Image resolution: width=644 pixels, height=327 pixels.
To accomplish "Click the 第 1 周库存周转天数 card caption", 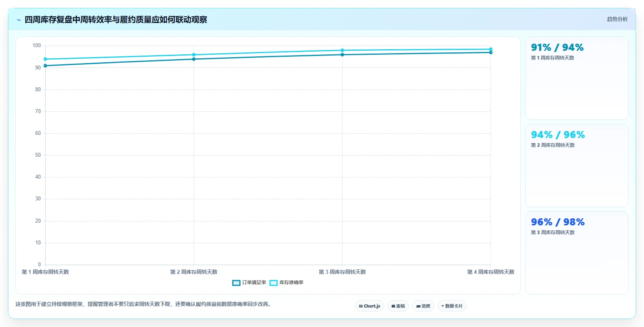I will point(552,58).
